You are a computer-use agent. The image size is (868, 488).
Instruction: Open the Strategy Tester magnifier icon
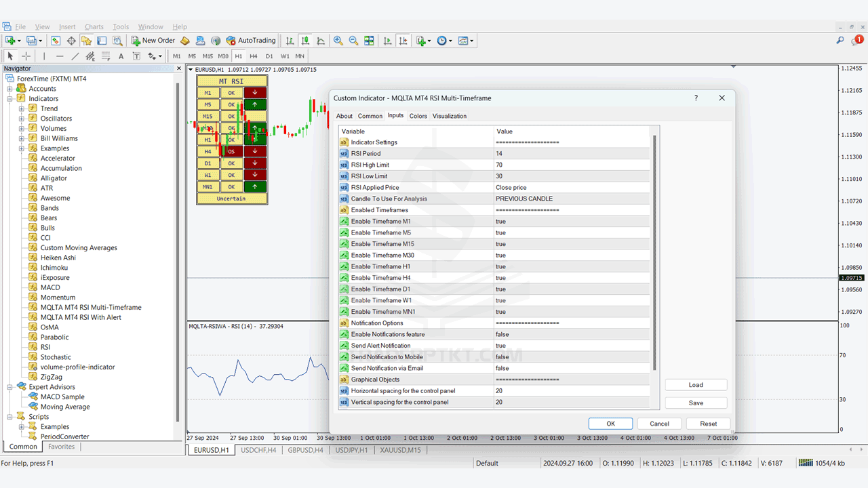click(117, 41)
